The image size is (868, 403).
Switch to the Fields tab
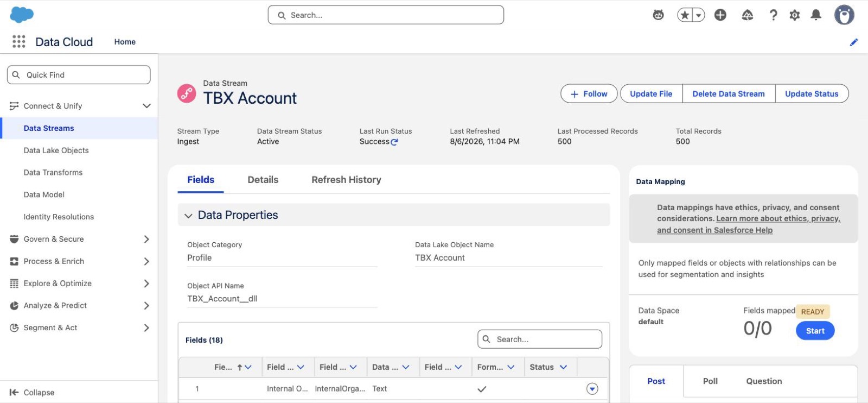coord(201,180)
